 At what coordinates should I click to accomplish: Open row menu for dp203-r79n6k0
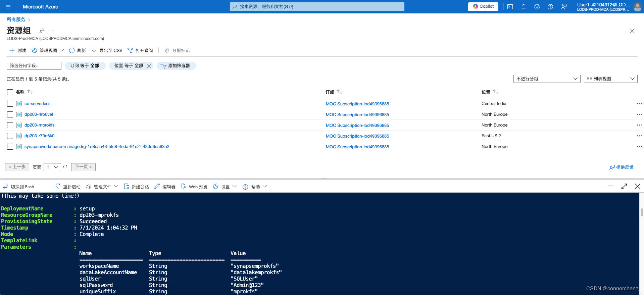639,136
